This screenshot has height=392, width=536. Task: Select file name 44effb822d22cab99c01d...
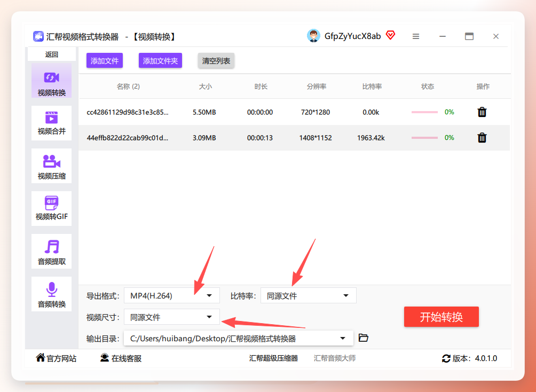[128, 138]
